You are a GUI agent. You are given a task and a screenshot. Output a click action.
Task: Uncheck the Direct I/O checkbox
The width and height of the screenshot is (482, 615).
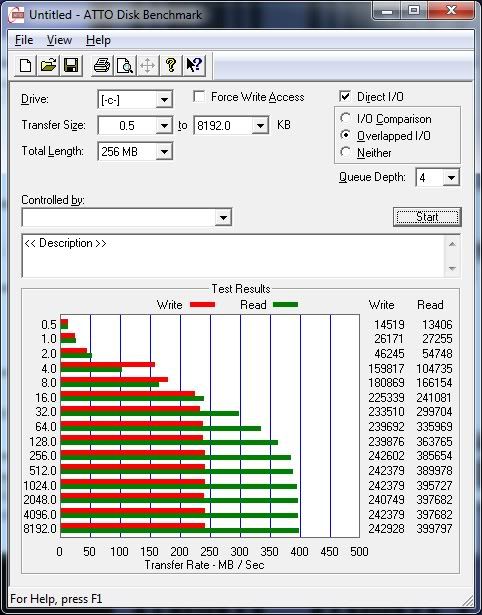pyautogui.click(x=345, y=96)
